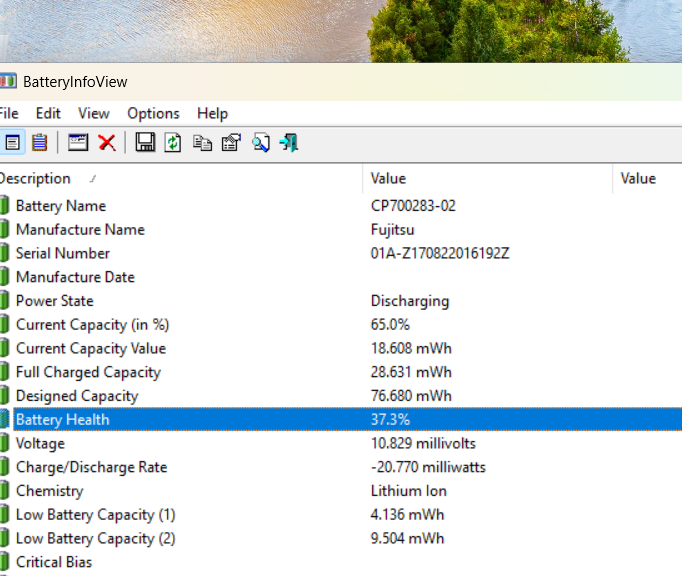The width and height of the screenshot is (682, 576).
Task: Select the Designed Capacity row label
Action: [x=77, y=396]
